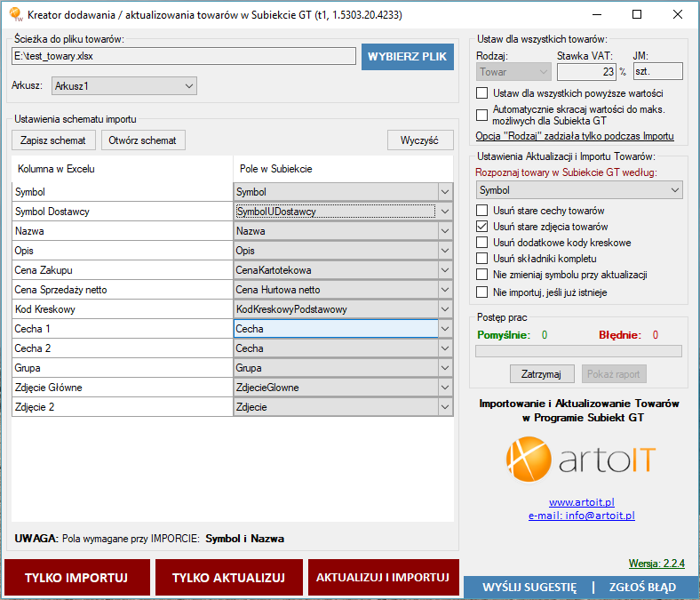
Task: Click WYBIERZ PLIK button
Action: [408, 57]
